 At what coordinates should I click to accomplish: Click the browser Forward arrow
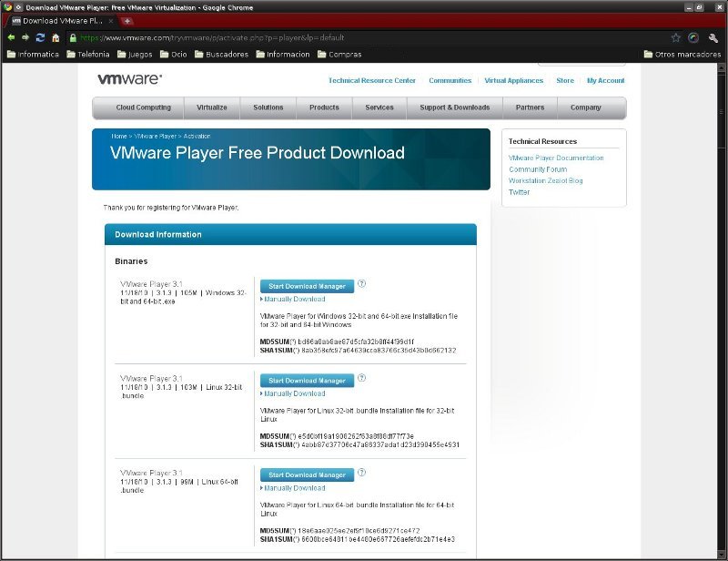(25, 37)
